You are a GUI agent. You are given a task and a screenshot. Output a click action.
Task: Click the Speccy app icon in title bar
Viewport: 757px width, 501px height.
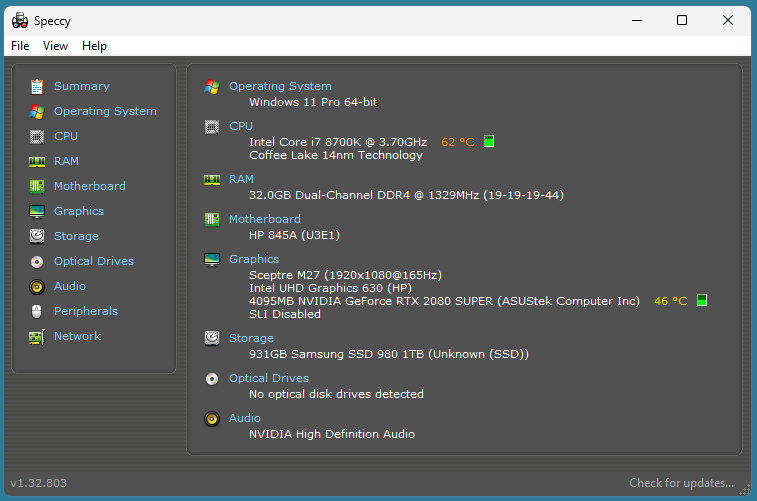[x=20, y=21]
